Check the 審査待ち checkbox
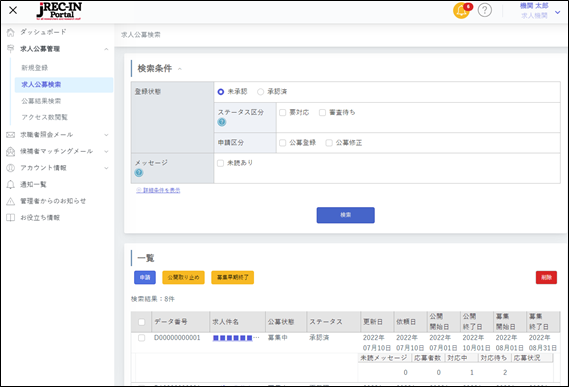 click(322, 113)
